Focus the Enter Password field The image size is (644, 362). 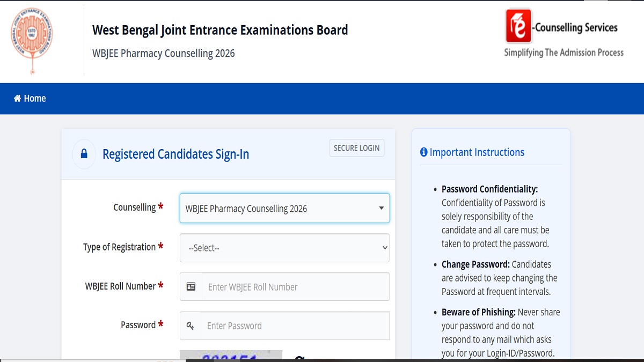[295, 326]
